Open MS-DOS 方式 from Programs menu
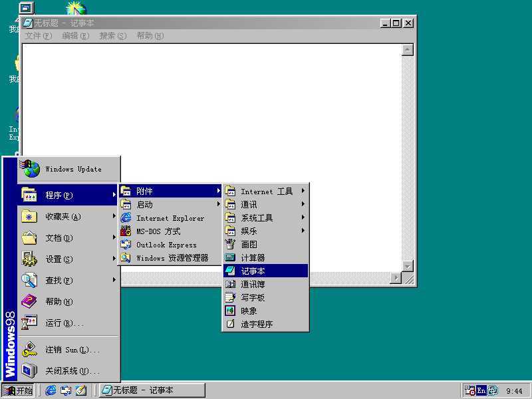 170,231
